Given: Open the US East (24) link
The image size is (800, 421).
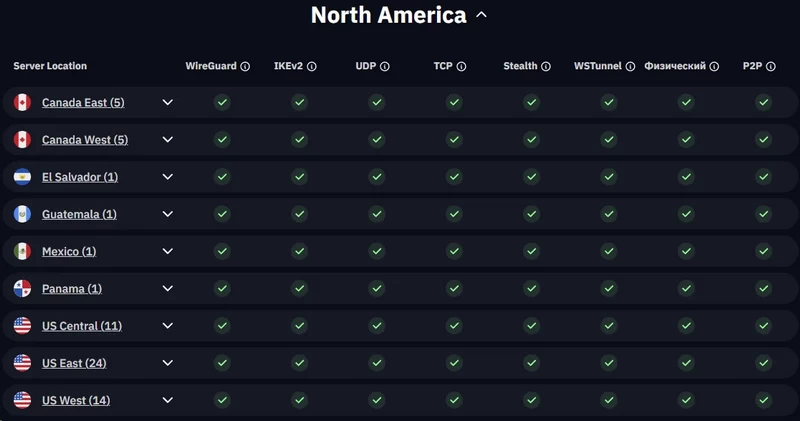Looking at the screenshot, I should (74, 364).
